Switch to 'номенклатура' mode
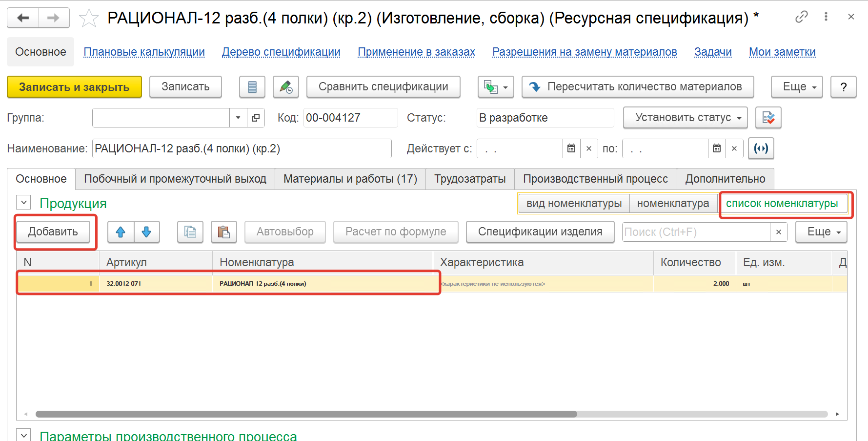Viewport: 868px width, 441px height. click(x=673, y=204)
